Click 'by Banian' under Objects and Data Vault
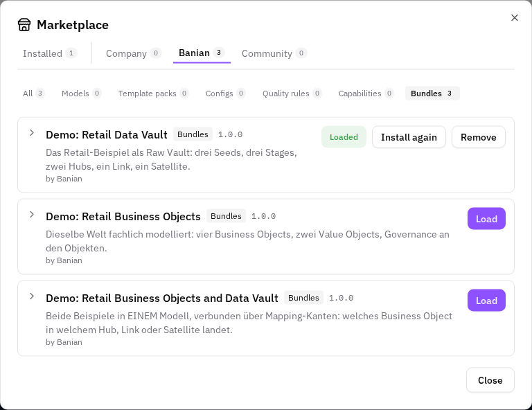The width and height of the screenshot is (532, 410). (64, 342)
